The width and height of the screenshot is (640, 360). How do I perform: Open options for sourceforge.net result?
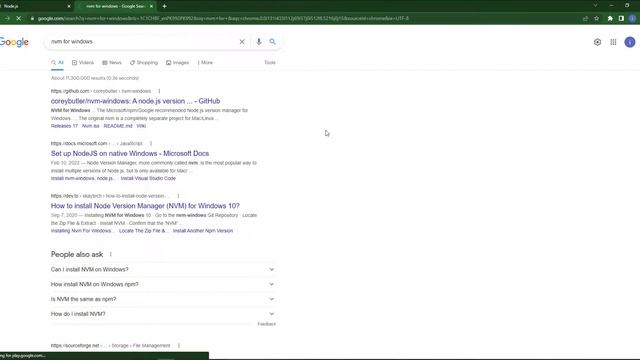click(x=179, y=346)
